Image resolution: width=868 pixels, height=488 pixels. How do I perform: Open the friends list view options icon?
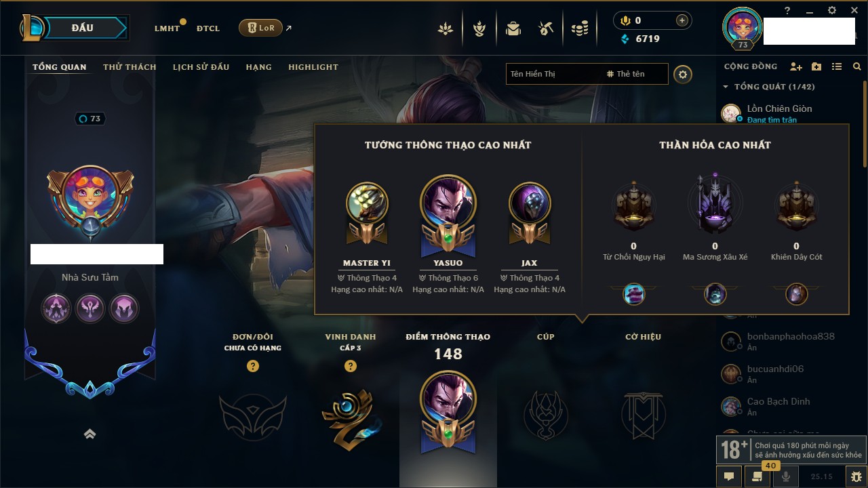point(837,66)
